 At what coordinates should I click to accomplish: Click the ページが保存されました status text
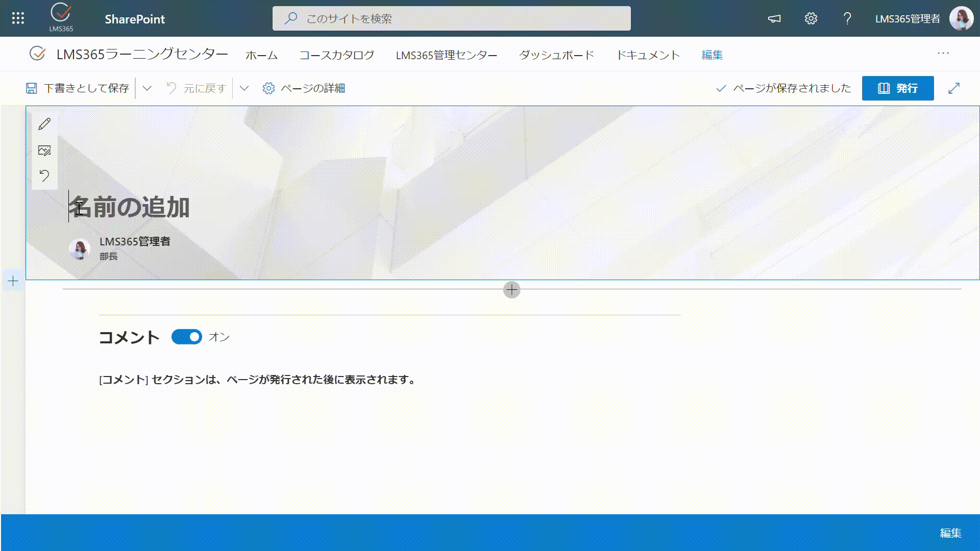(792, 88)
